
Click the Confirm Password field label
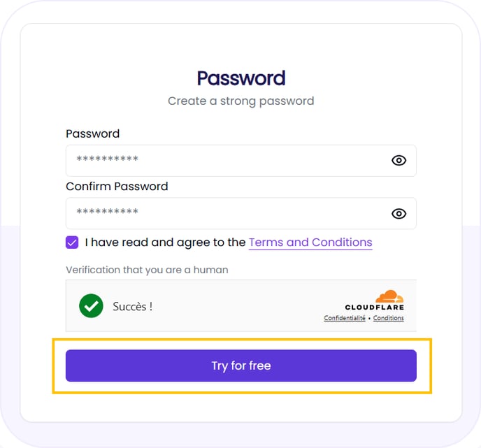point(117,187)
